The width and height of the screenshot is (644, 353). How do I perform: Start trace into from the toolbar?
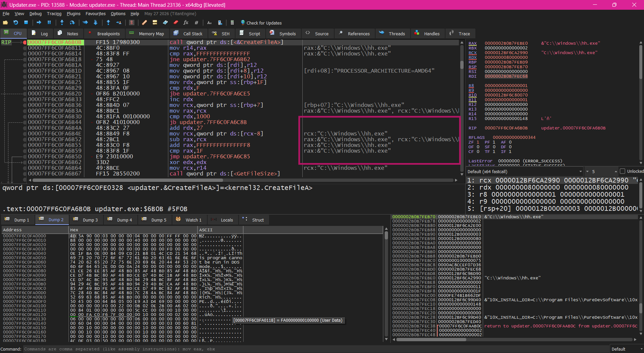coord(85,23)
